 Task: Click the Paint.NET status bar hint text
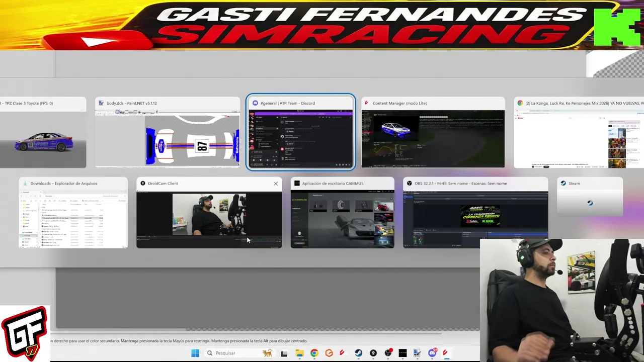pyautogui.click(x=178, y=341)
